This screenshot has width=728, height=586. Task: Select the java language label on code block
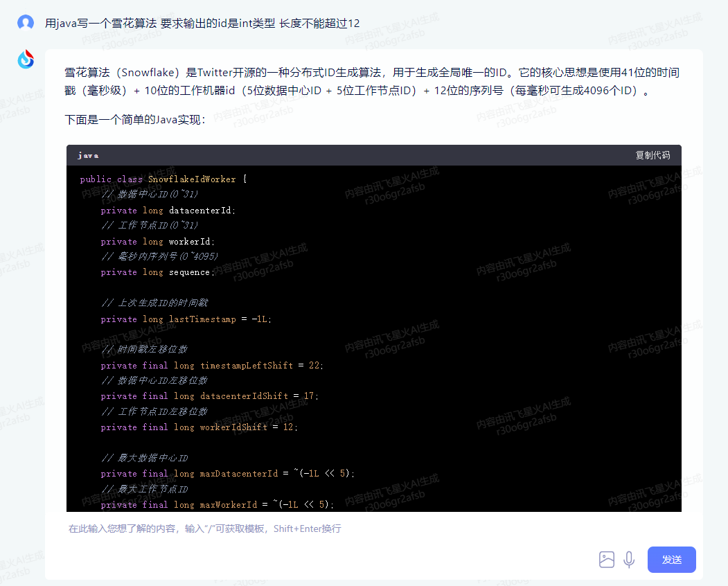tap(87, 155)
